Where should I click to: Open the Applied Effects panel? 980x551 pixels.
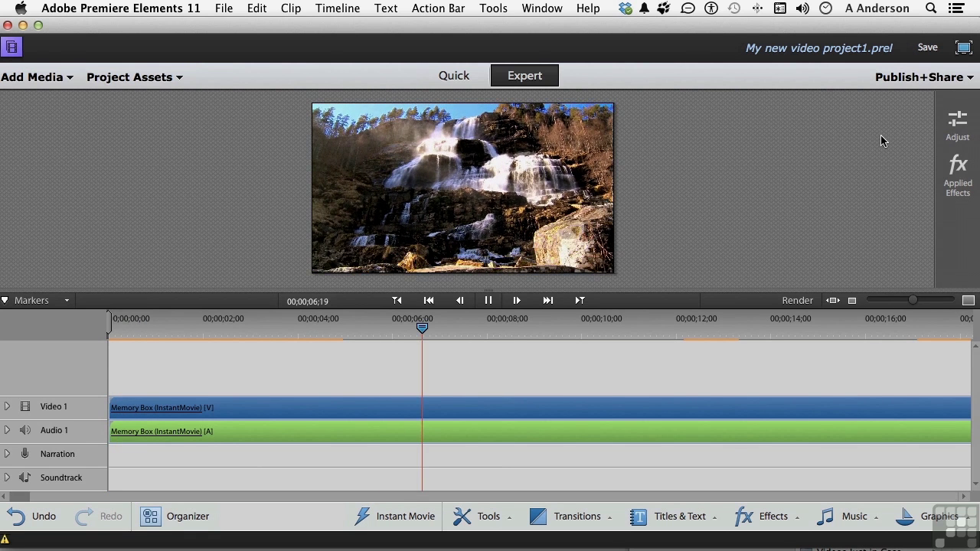click(x=957, y=175)
